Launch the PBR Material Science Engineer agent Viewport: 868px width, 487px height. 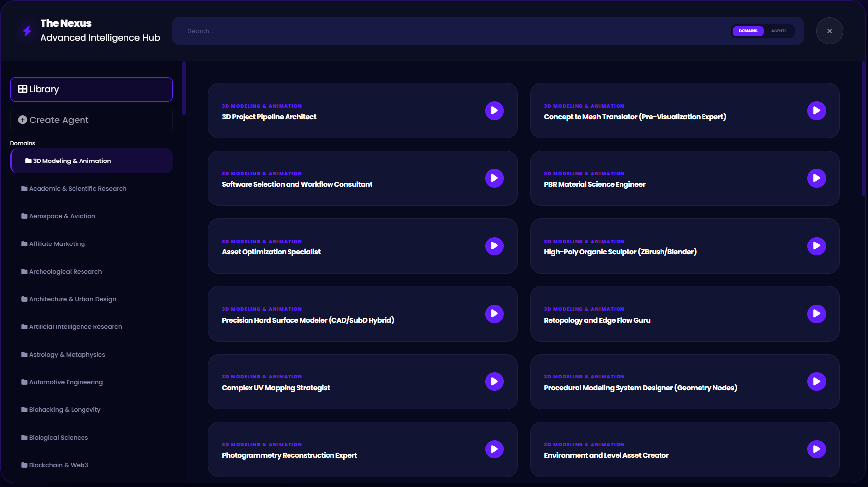(x=816, y=178)
